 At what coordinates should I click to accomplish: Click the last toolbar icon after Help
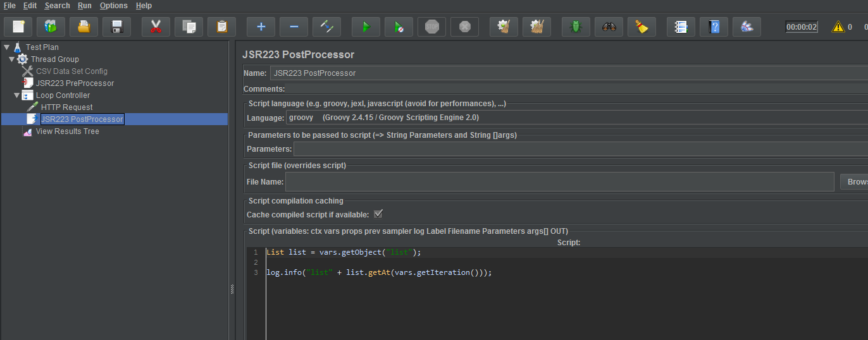pos(747,27)
